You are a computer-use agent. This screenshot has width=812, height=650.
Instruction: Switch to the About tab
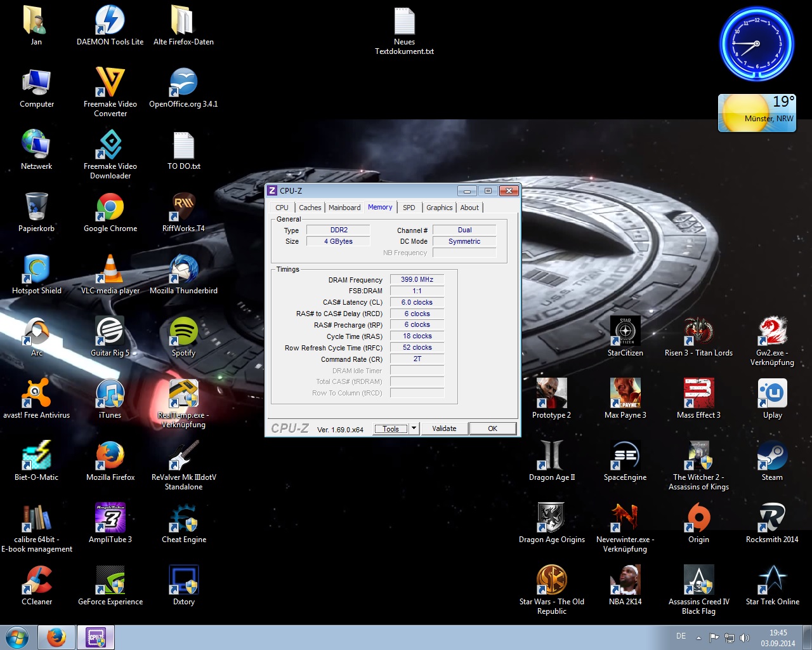coord(469,208)
